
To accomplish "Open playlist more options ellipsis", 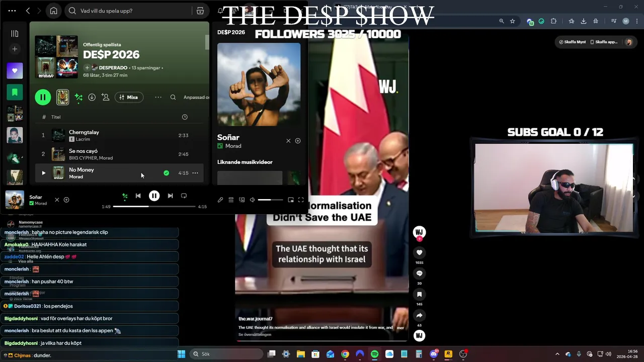I will pos(158,97).
